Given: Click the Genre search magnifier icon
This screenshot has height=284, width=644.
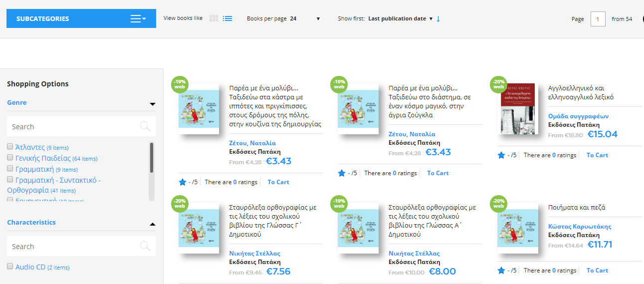Looking at the screenshot, I should coord(145,126).
